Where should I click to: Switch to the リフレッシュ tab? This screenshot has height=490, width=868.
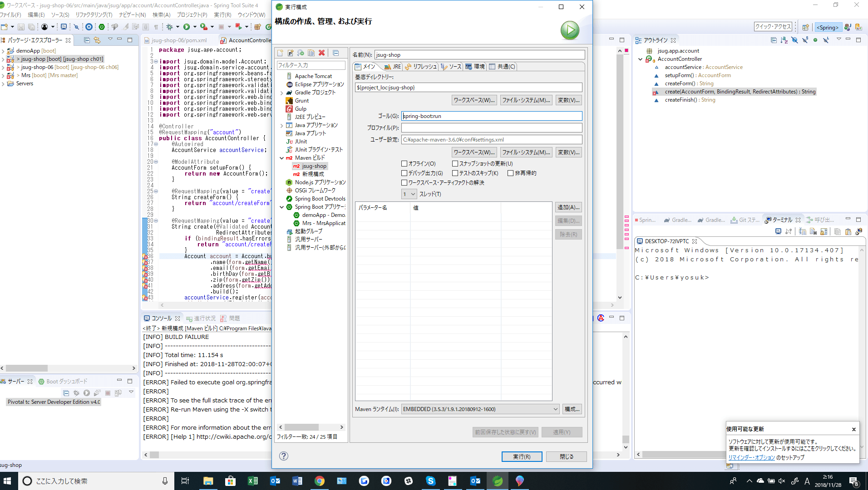click(421, 67)
